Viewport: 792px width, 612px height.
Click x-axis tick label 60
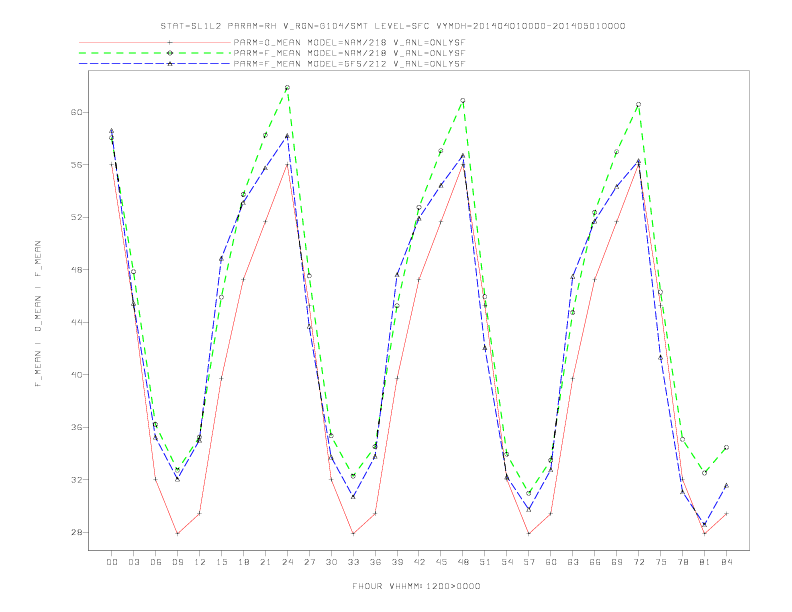[551, 562]
